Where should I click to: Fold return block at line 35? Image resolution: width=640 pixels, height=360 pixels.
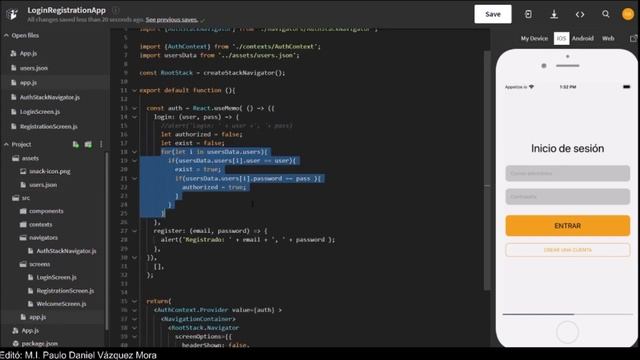[x=134, y=301]
